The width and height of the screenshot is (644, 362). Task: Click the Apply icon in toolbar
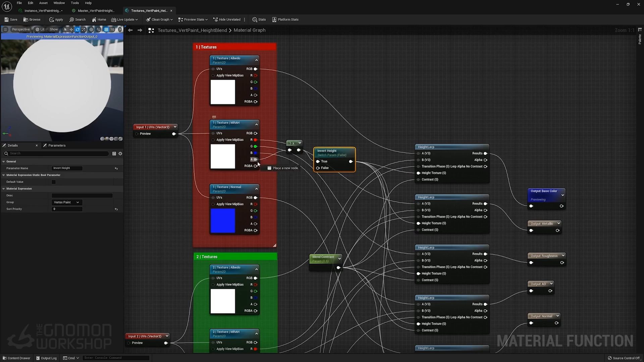[51, 19]
